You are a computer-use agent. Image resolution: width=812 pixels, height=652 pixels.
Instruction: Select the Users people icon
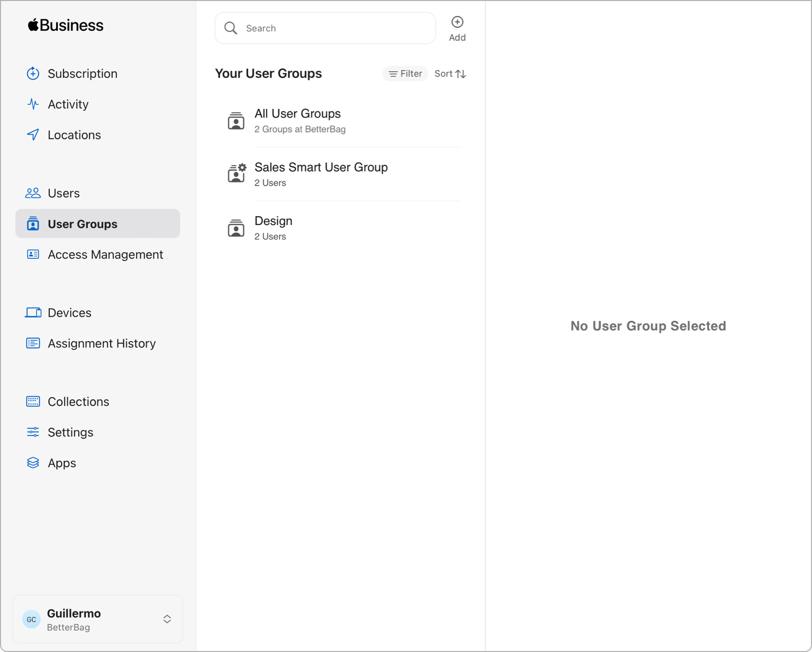(33, 193)
